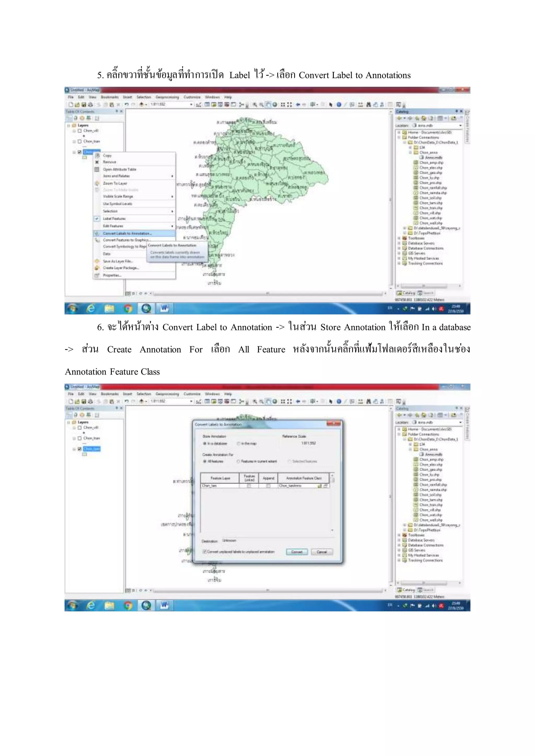The height and width of the screenshot is (756, 535).
Task: Click Full Extent globe icon in lower toolbar
Action: (275, 401)
